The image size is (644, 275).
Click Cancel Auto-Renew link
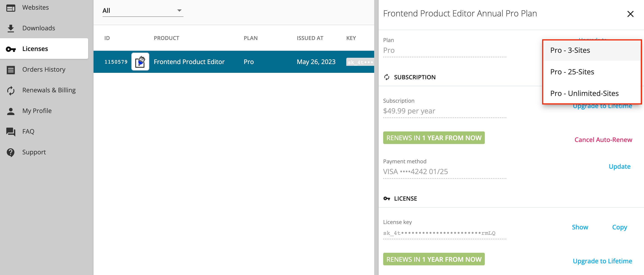(x=603, y=140)
